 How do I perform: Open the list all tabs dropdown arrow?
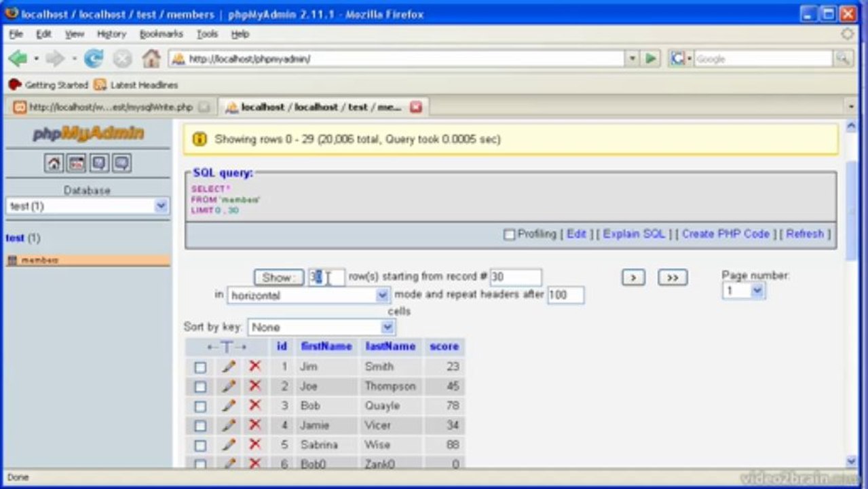tap(852, 107)
